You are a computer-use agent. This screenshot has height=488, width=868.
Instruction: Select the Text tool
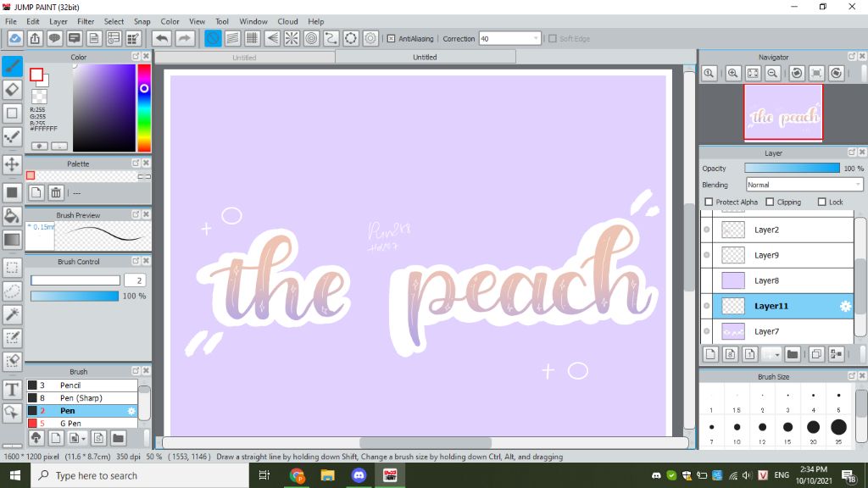[12, 390]
